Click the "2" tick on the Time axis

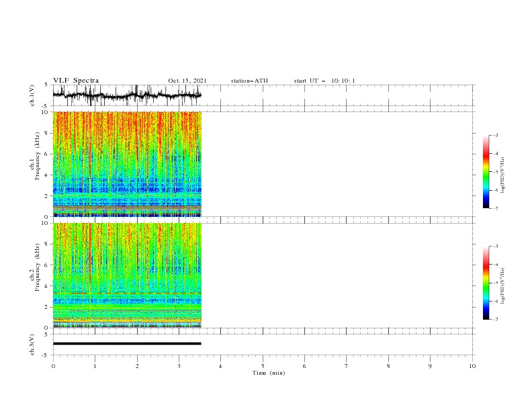137,366
